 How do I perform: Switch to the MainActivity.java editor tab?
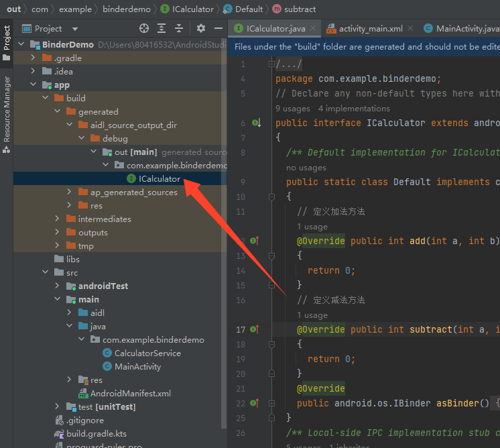point(461,29)
